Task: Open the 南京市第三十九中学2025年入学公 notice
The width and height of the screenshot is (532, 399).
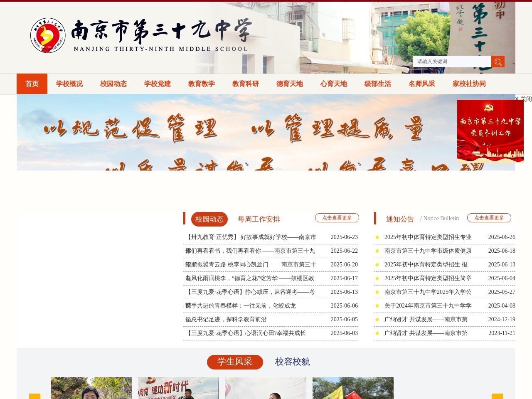Action: point(428,292)
